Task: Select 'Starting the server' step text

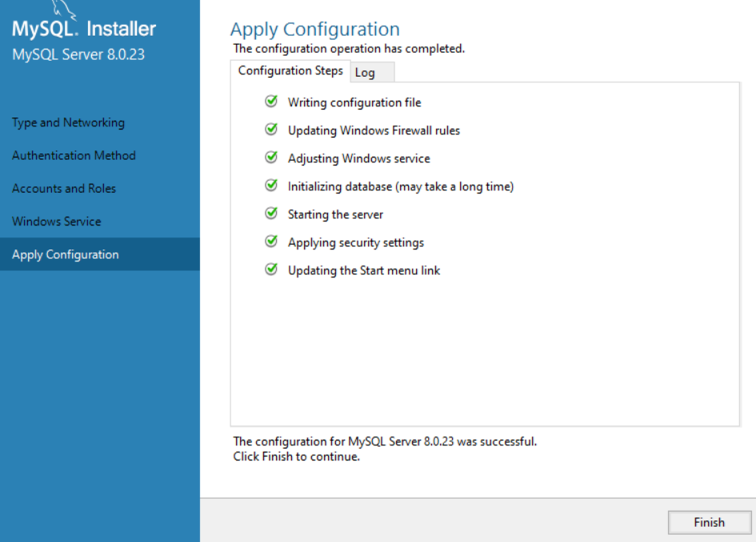Action: click(335, 214)
